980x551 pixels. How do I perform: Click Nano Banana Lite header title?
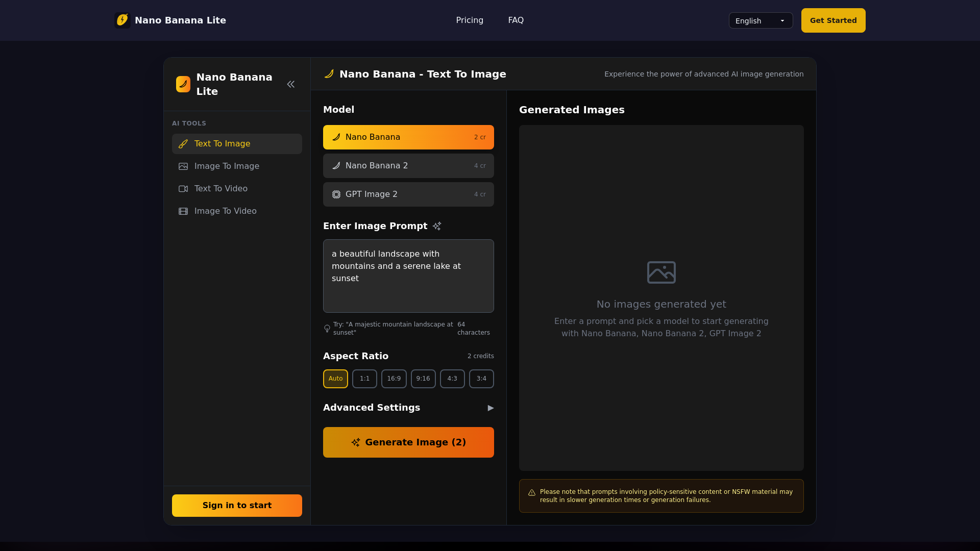(180, 20)
